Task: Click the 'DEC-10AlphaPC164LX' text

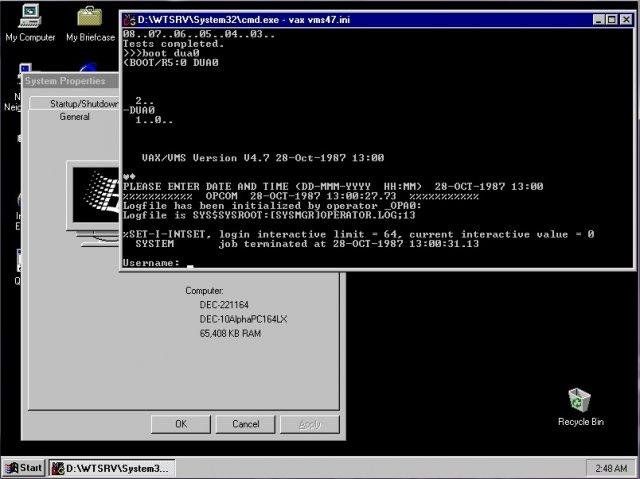Action: (x=243, y=319)
